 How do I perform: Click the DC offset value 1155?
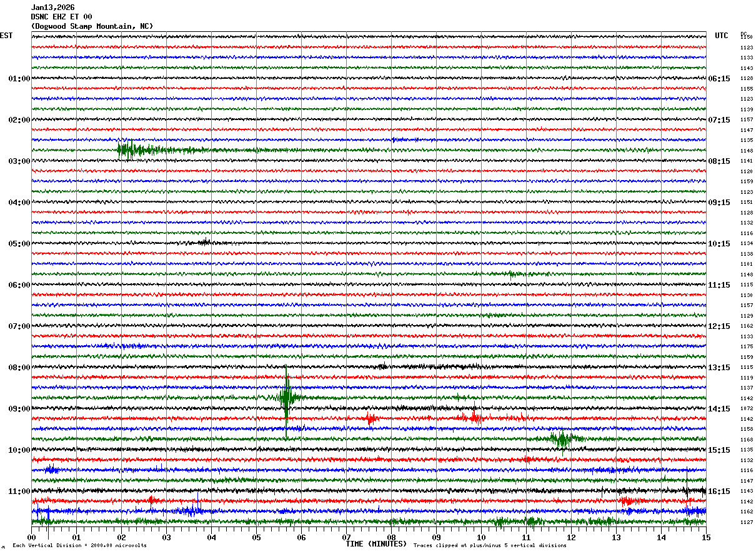(x=746, y=89)
